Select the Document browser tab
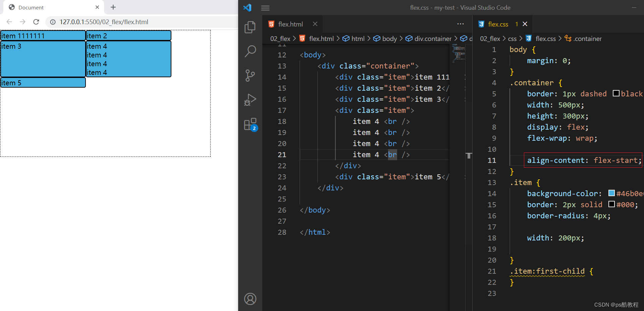 pos(54,7)
